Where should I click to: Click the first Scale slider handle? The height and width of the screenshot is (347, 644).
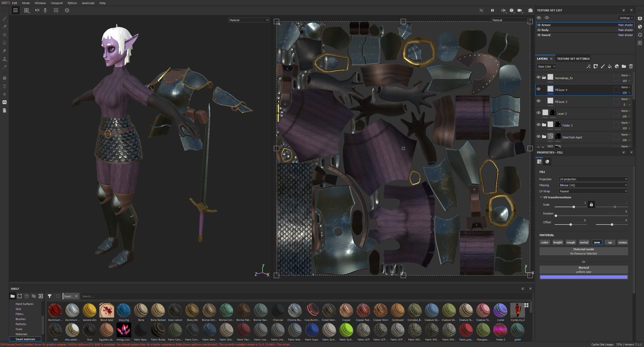coord(574,207)
